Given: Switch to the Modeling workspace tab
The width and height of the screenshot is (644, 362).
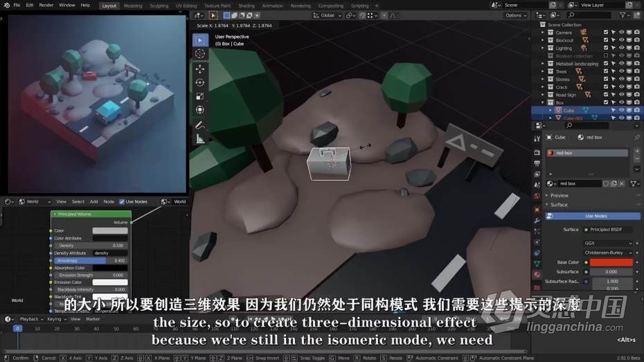Looking at the screenshot, I should 133,6.
